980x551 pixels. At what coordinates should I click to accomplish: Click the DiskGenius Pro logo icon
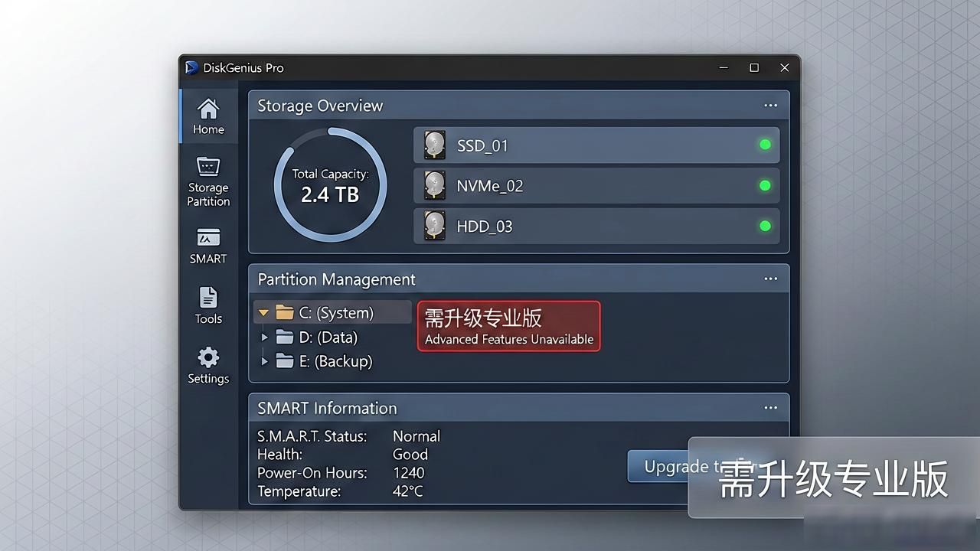click(191, 67)
